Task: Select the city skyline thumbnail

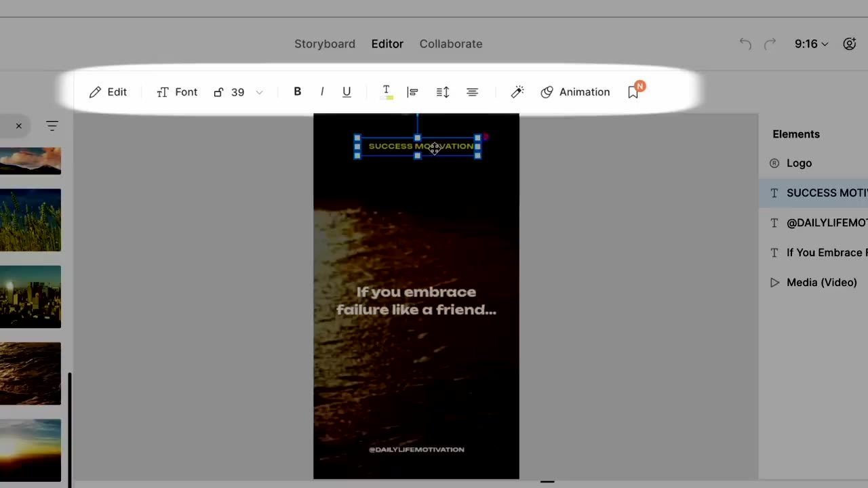Action: [x=31, y=297]
